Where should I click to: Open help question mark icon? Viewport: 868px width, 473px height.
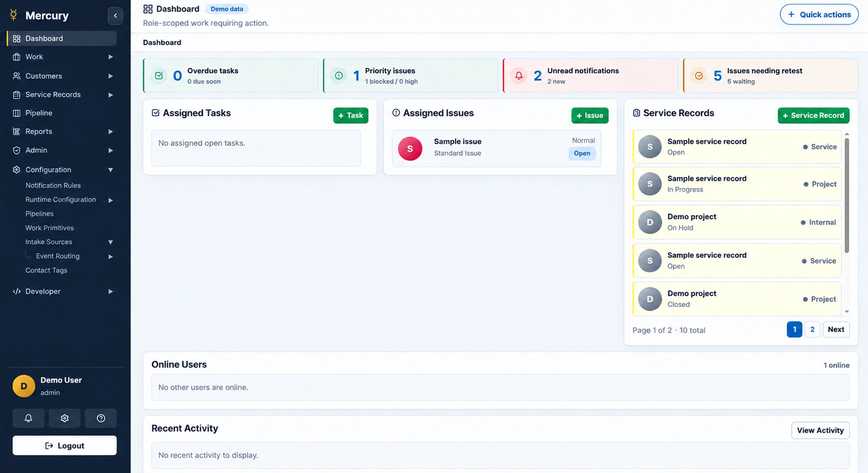pos(101,418)
